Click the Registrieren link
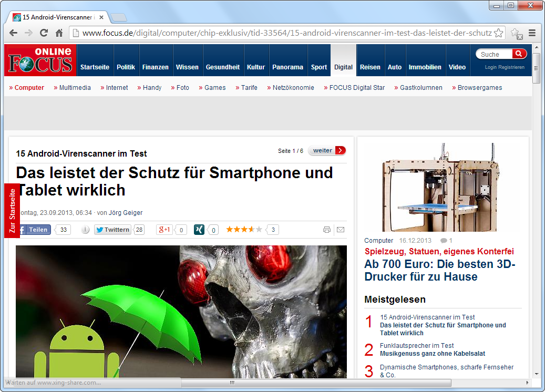The height and width of the screenshot is (392, 545). tap(511, 67)
